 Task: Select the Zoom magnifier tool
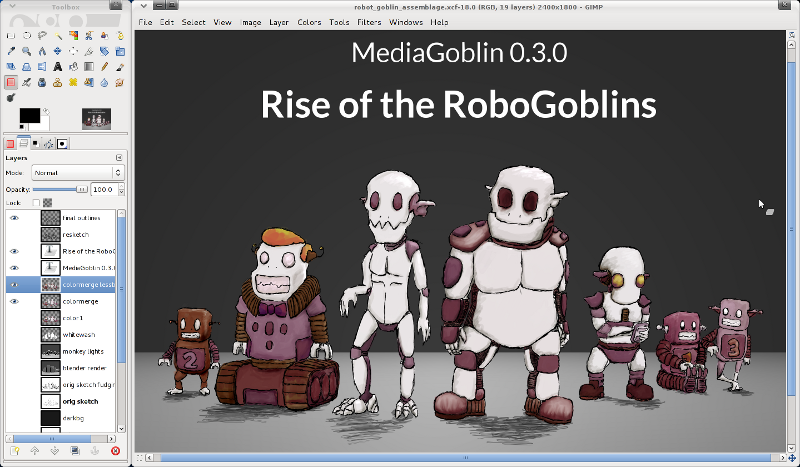point(27,51)
